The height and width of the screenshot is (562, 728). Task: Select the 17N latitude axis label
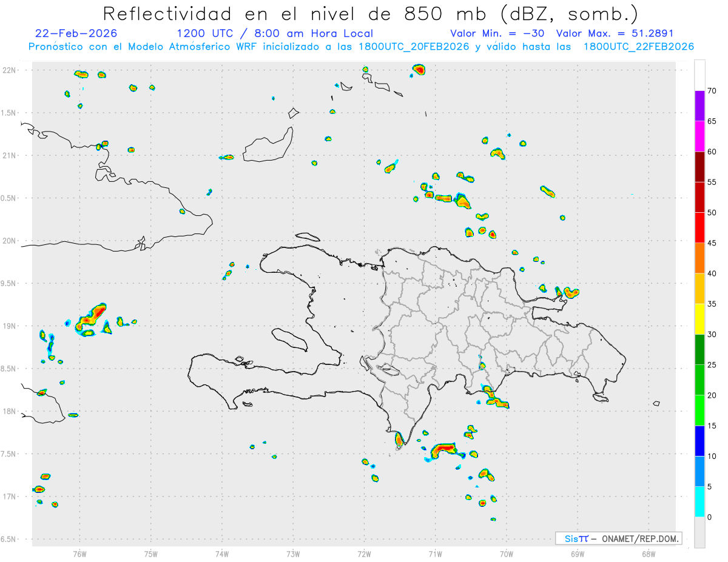[9, 497]
